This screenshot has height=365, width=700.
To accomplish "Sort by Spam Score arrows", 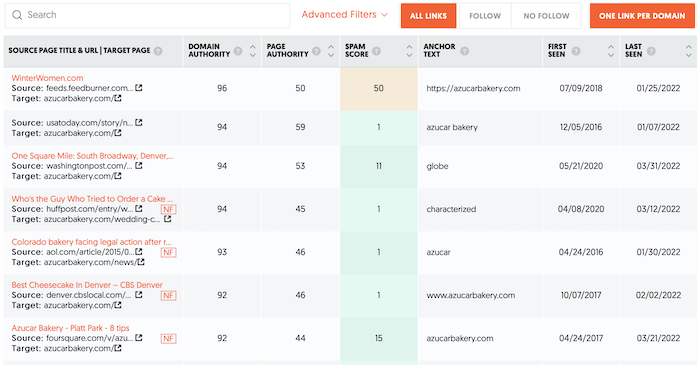I will pos(409,51).
